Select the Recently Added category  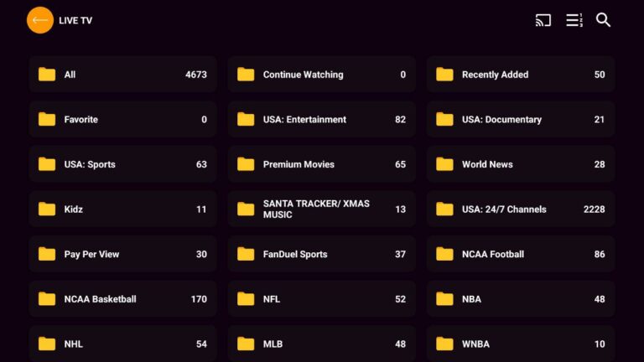(x=520, y=75)
